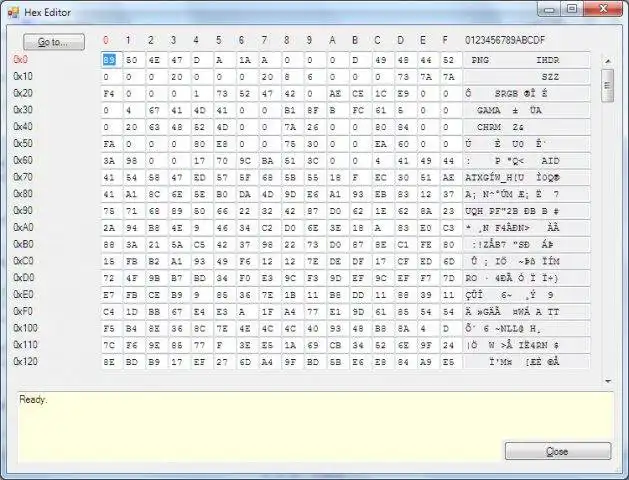This screenshot has width=629, height=480.
Task: Select hex cell 2A in row 0xA0
Action: [110, 228]
